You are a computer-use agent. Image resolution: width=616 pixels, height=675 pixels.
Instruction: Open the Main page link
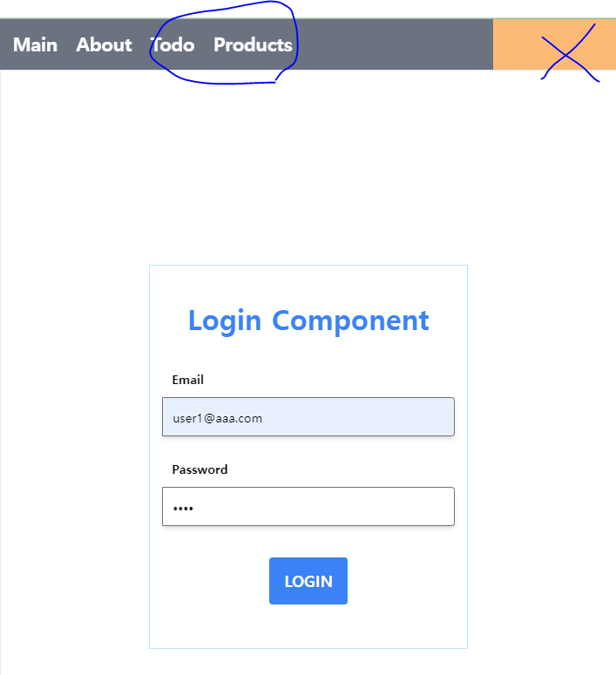click(35, 44)
